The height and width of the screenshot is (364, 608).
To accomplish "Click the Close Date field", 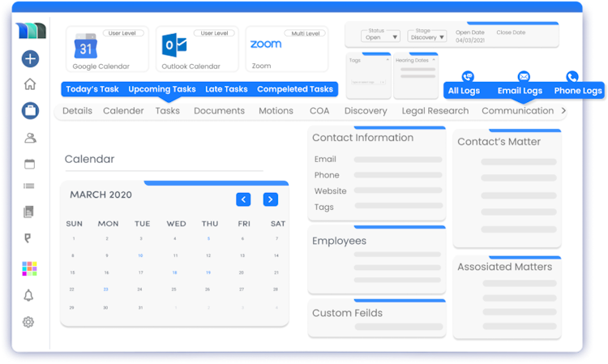I will 511,32.
